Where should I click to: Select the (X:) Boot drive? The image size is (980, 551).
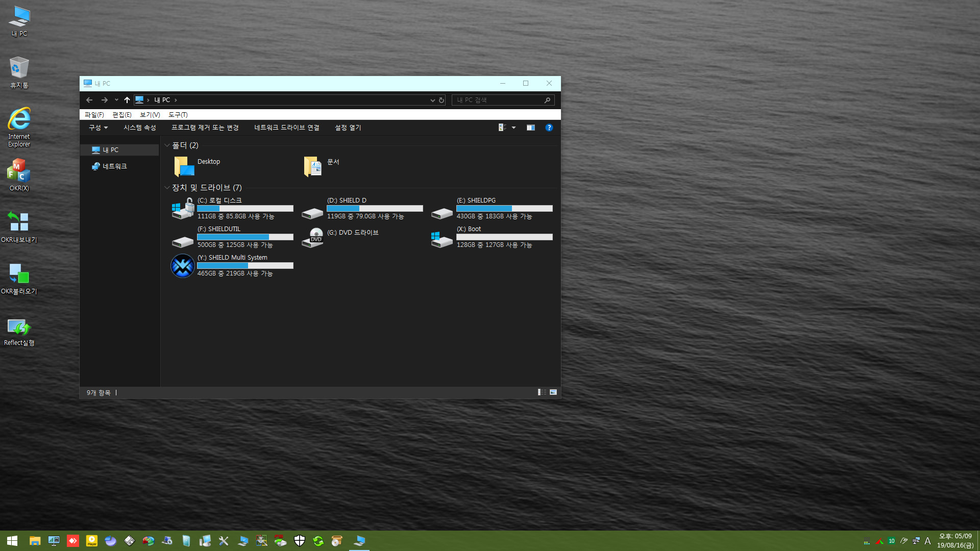(492, 237)
